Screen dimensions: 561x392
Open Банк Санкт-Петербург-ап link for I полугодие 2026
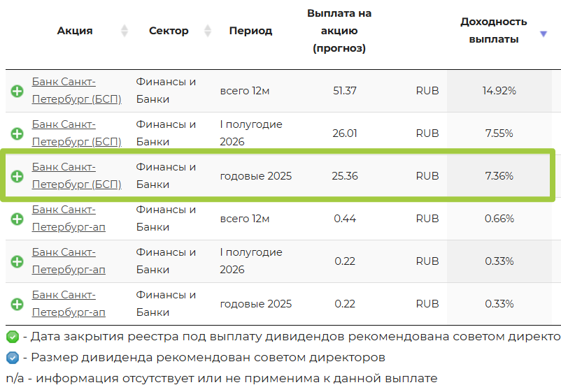point(69,261)
